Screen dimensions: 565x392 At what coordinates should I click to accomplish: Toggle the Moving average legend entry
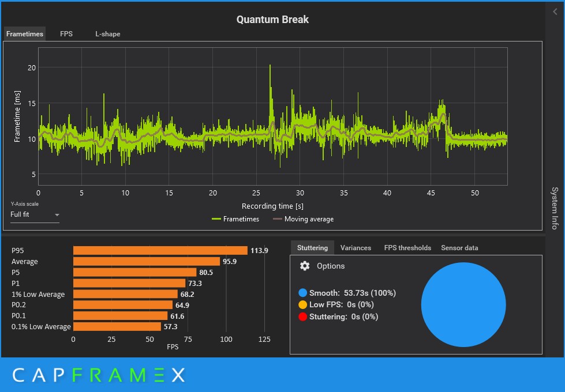click(x=303, y=219)
